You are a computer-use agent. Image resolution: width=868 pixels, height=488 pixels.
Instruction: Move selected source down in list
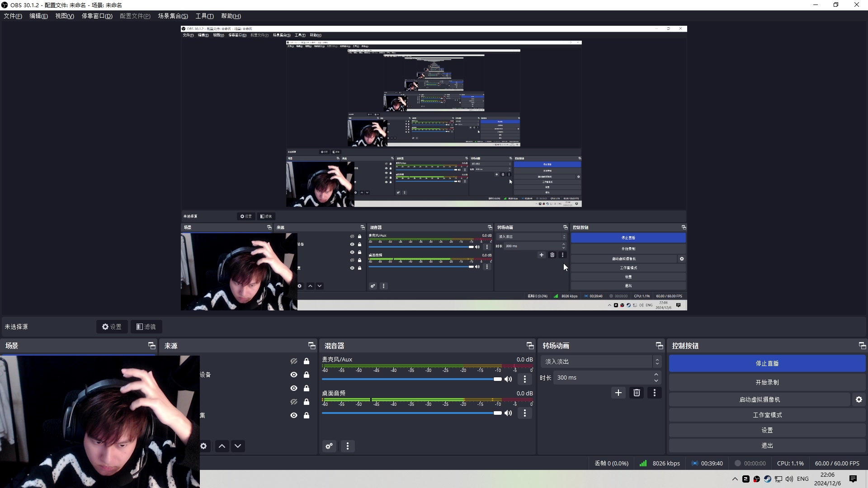click(x=238, y=446)
